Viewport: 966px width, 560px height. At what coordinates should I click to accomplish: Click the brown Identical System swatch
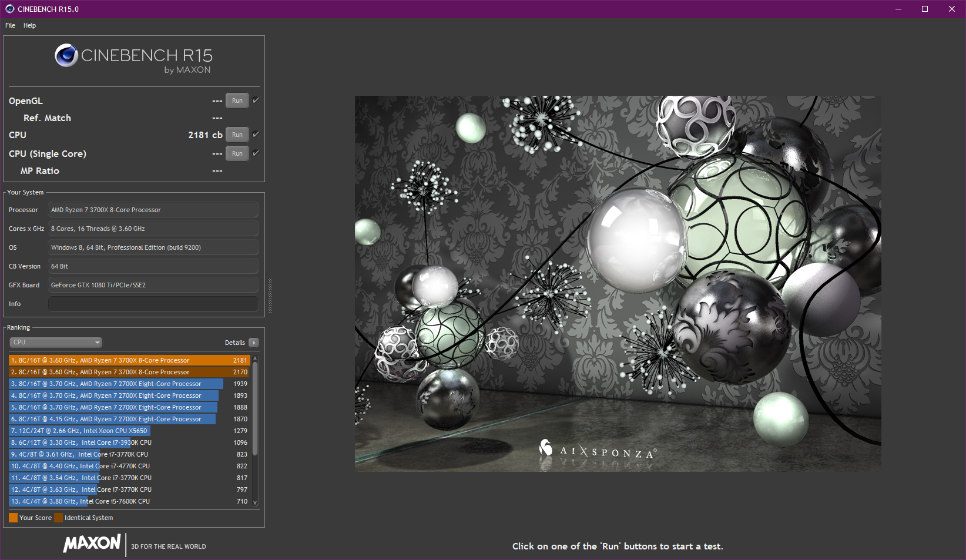pyautogui.click(x=58, y=518)
